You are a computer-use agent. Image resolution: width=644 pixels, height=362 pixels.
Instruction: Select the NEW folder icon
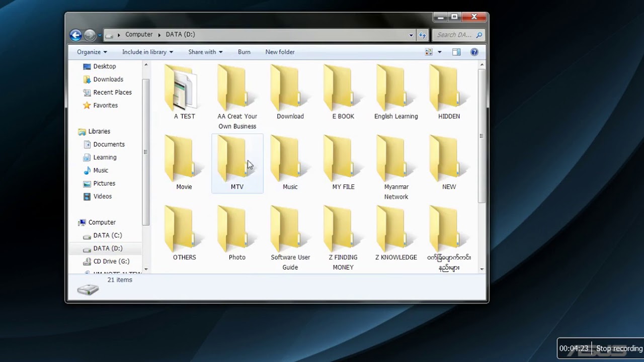pyautogui.click(x=446, y=158)
